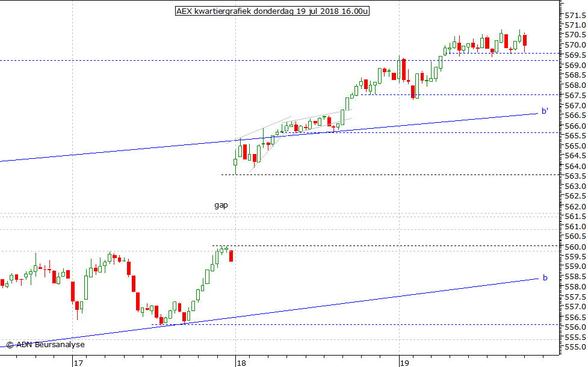Screen dimensions: 588x367
Task: Select date label 17 on time axis
Action: (x=78, y=363)
